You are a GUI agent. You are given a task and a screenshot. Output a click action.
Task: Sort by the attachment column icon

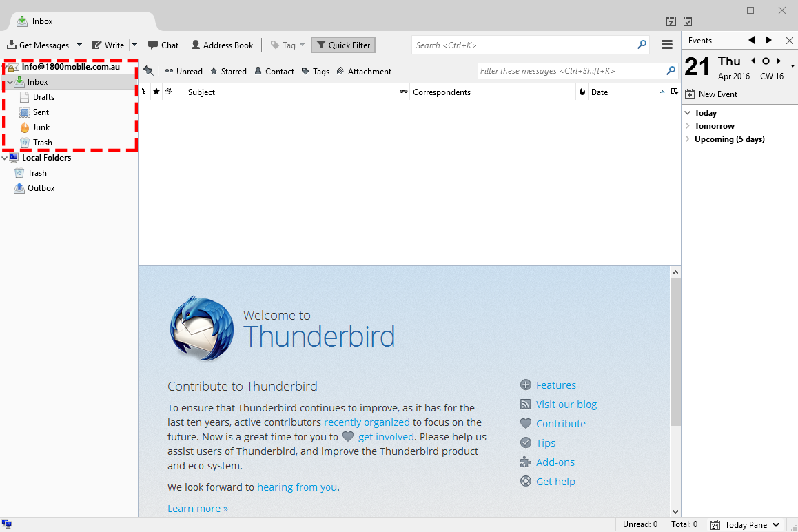click(x=168, y=92)
